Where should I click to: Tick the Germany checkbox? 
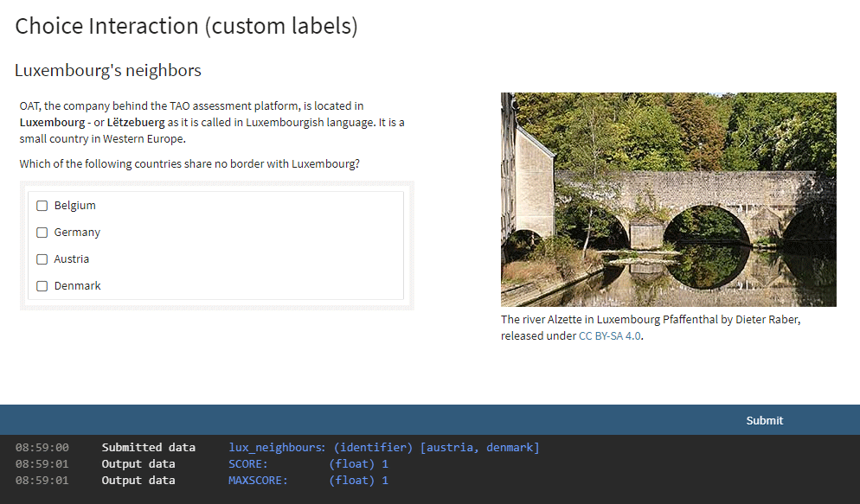coord(42,233)
